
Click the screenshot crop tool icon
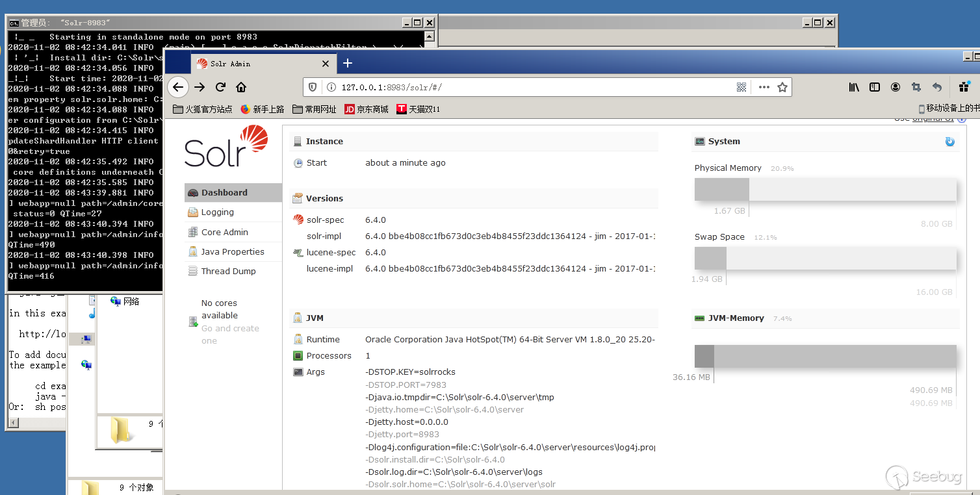point(916,87)
